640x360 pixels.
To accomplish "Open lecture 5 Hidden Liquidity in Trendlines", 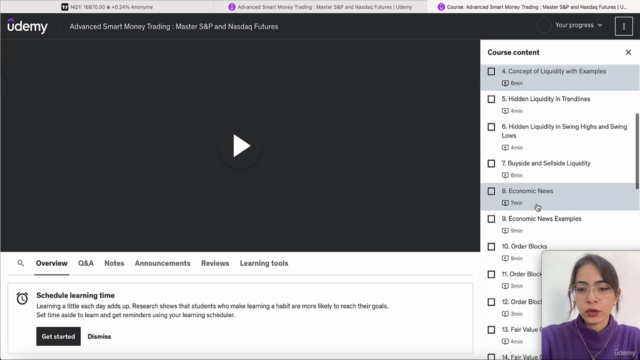I will (560, 104).
